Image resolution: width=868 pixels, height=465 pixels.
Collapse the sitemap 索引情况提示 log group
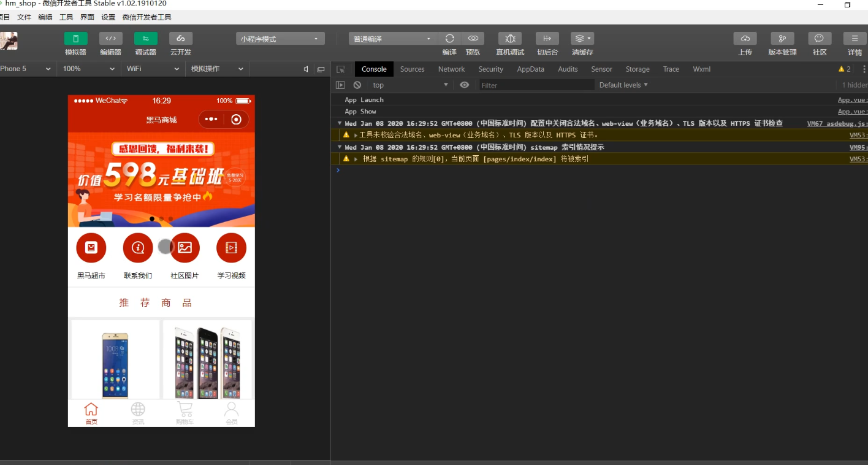coord(340,147)
